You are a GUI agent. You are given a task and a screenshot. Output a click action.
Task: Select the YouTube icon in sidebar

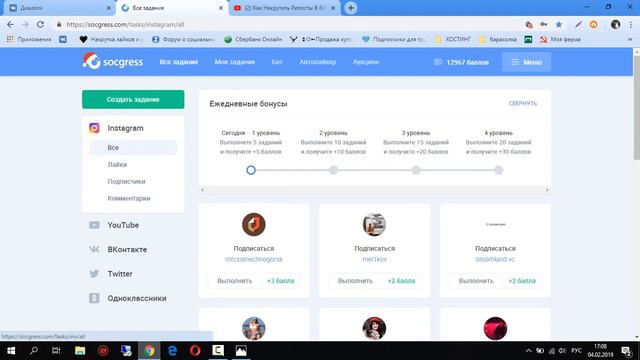(x=94, y=225)
